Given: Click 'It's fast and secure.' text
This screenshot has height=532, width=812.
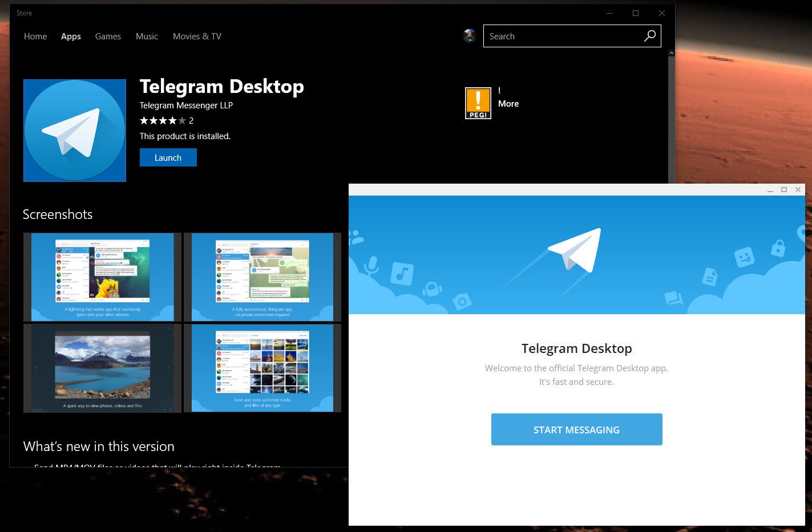Looking at the screenshot, I should (576, 382).
